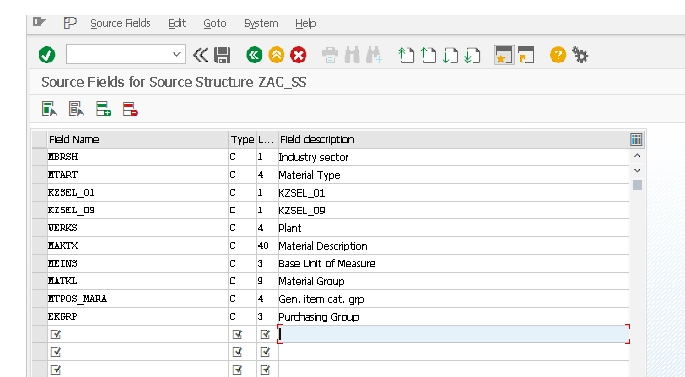Exit via the yellow up-arrows icon
This screenshot has height=377, width=685.
[276, 55]
